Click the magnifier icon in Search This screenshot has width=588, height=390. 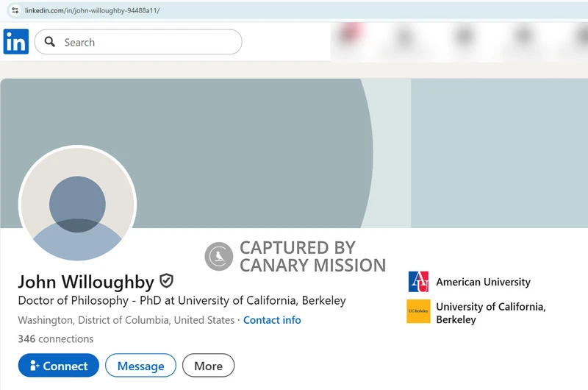click(49, 42)
